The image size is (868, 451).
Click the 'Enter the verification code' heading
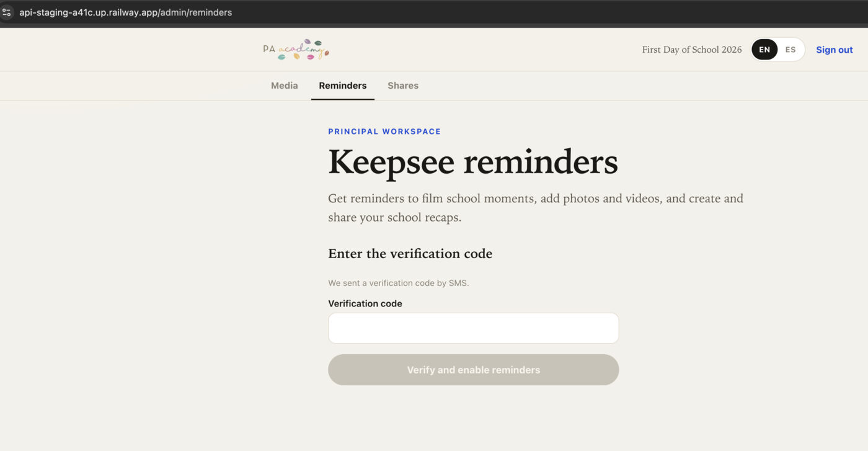point(410,254)
